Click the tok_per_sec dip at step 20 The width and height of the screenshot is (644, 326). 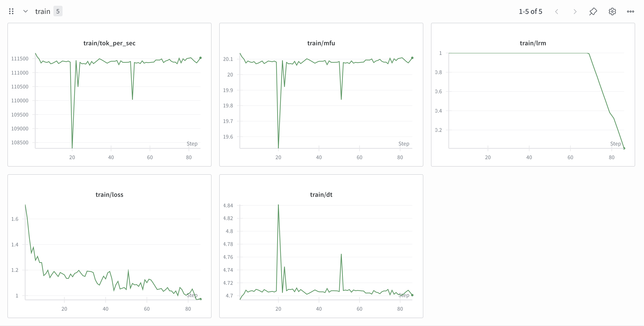click(72, 147)
